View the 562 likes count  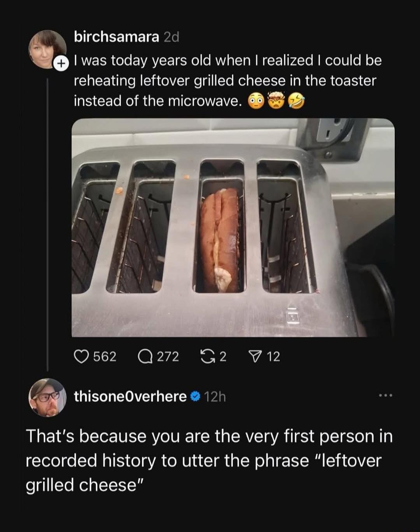tap(104, 356)
